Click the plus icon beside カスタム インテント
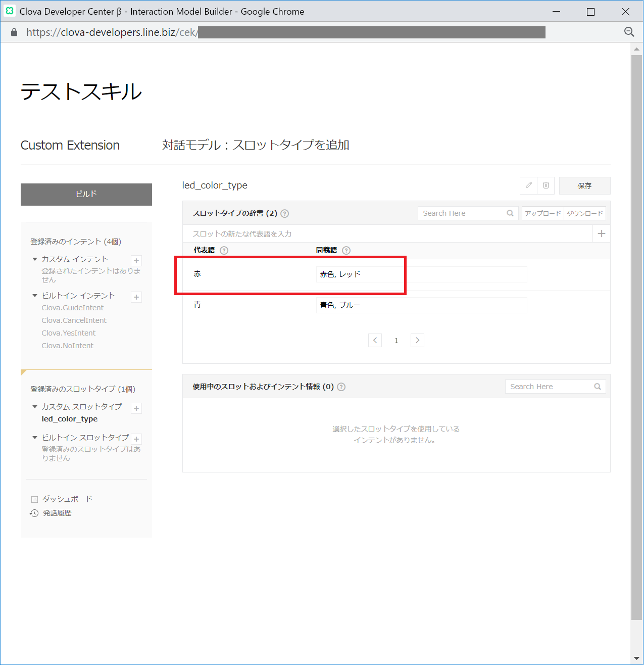Screen dimensions: 644x665 (136, 261)
